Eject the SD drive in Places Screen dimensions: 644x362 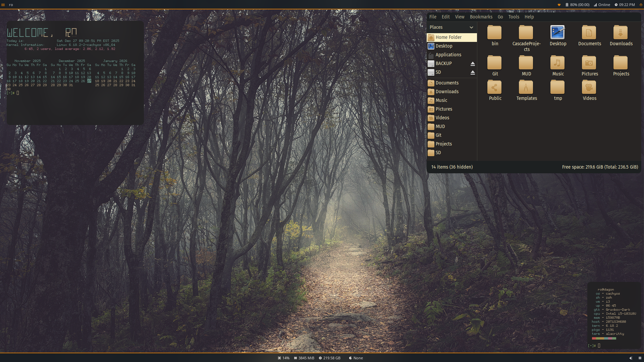coord(473,72)
